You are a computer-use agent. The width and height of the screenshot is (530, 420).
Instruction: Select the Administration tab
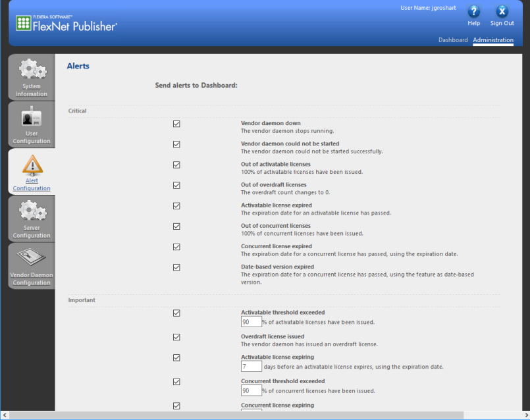[492, 40]
